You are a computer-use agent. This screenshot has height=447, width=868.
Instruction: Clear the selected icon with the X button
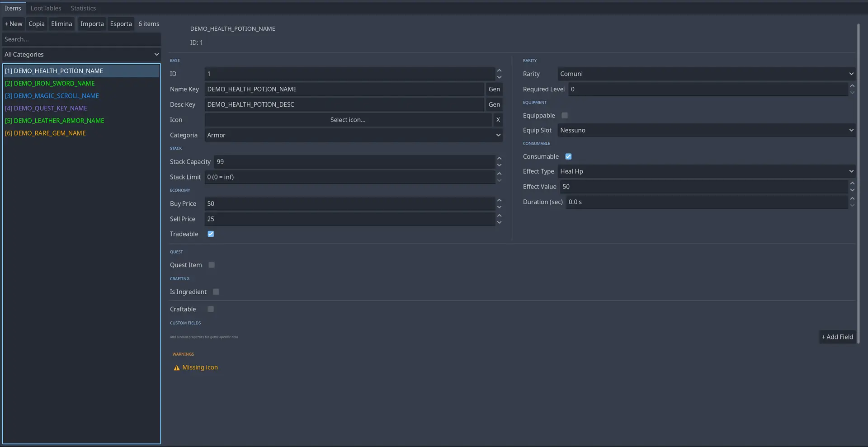[x=498, y=120]
